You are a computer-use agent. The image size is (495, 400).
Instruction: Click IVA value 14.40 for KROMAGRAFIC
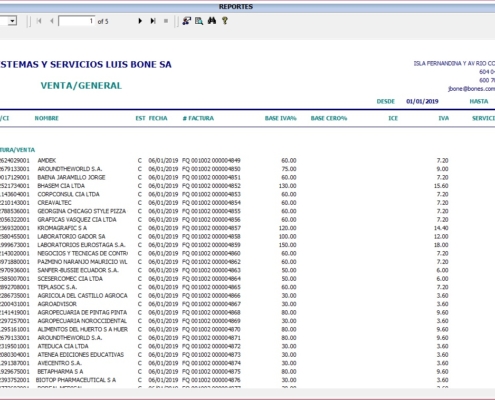coord(441,228)
